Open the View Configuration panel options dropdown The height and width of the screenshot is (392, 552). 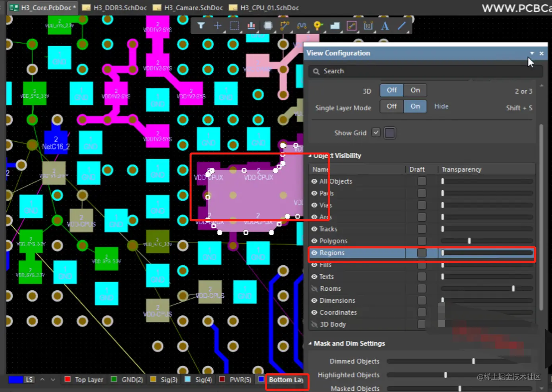coord(532,53)
